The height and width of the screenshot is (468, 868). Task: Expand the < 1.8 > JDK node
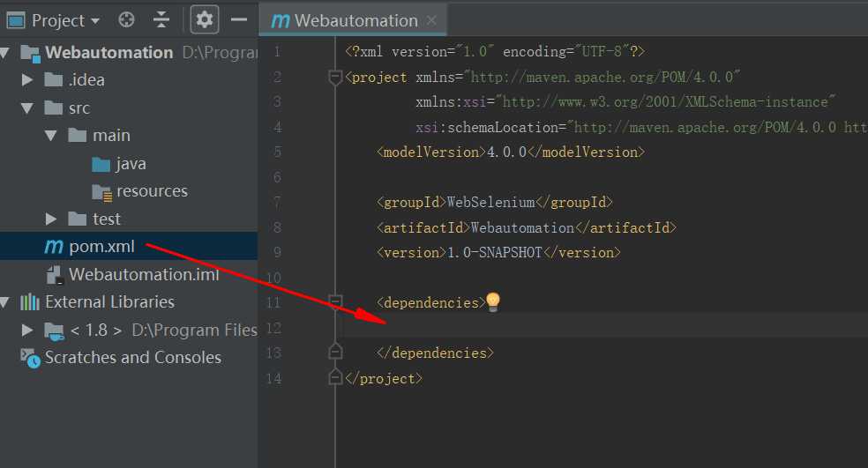click(26, 331)
